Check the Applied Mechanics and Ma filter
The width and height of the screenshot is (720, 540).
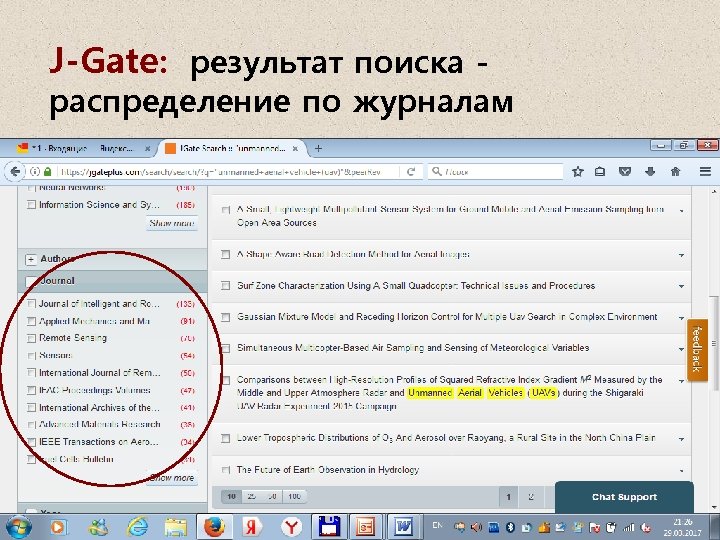(31, 321)
